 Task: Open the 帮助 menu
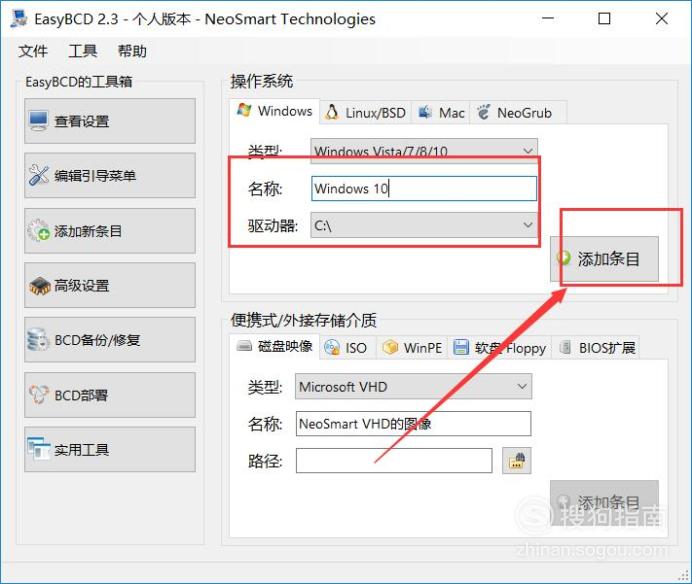[x=132, y=51]
